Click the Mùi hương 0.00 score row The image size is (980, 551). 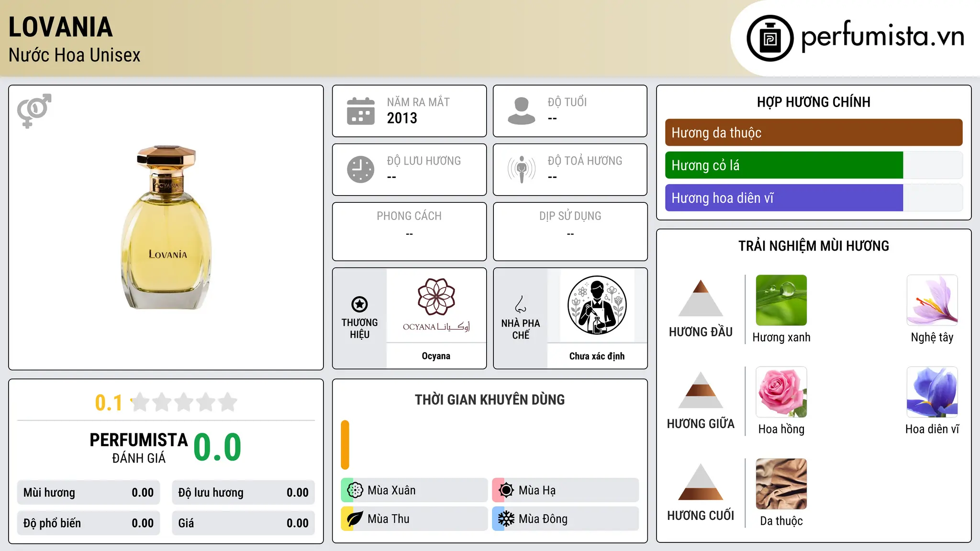(89, 493)
